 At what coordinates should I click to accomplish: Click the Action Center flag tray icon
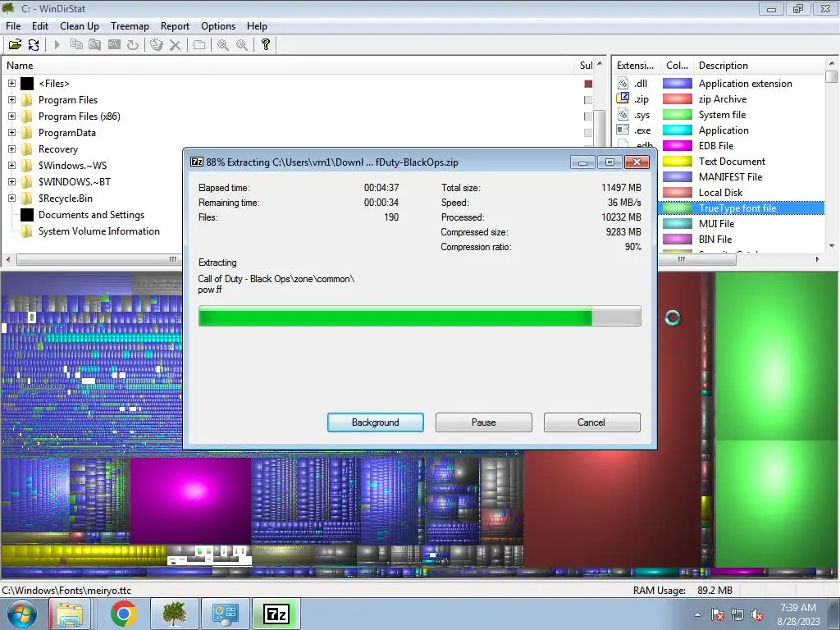[x=718, y=614]
